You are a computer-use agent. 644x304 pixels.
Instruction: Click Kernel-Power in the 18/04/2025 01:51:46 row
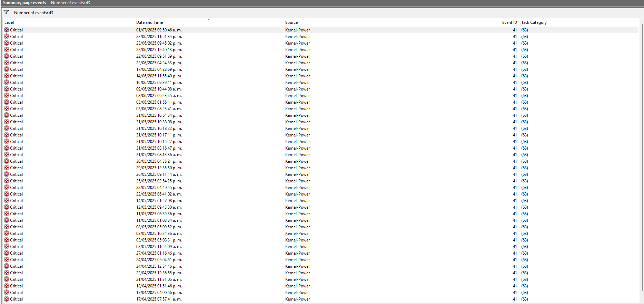coord(297,286)
